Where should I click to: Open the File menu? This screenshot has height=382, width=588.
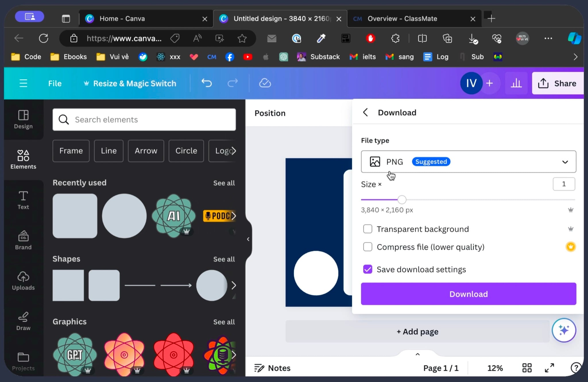point(55,84)
